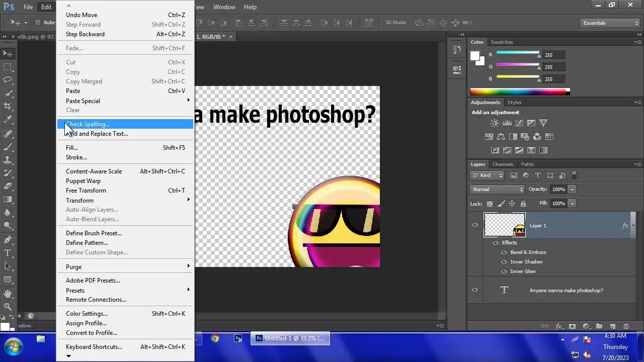Expand the Transform submenu
The image size is (644, 362).
click(x=125, y=200)
